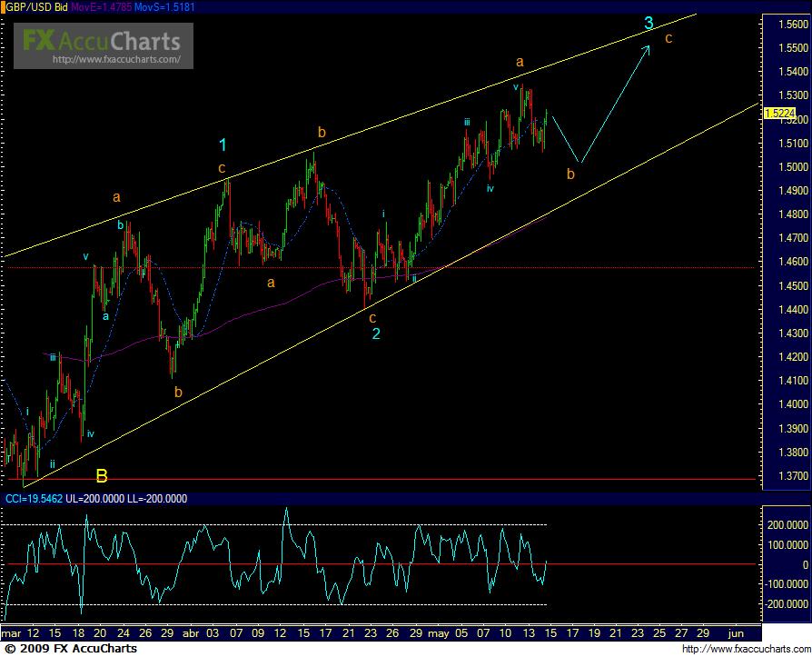This screenshot has height=657, width=812.
Task: Select the cyan wave 1 label
Action: click(x=223, y=144)
